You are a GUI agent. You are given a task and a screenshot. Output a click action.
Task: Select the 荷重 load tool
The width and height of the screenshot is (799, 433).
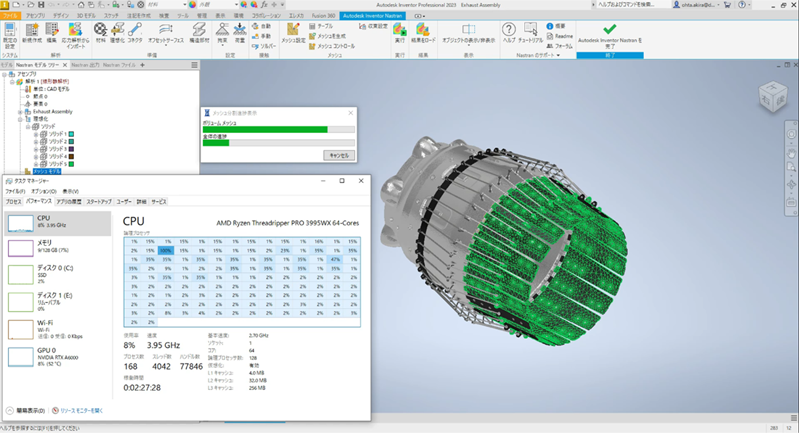pyautogui.click(x=239, y=34)
